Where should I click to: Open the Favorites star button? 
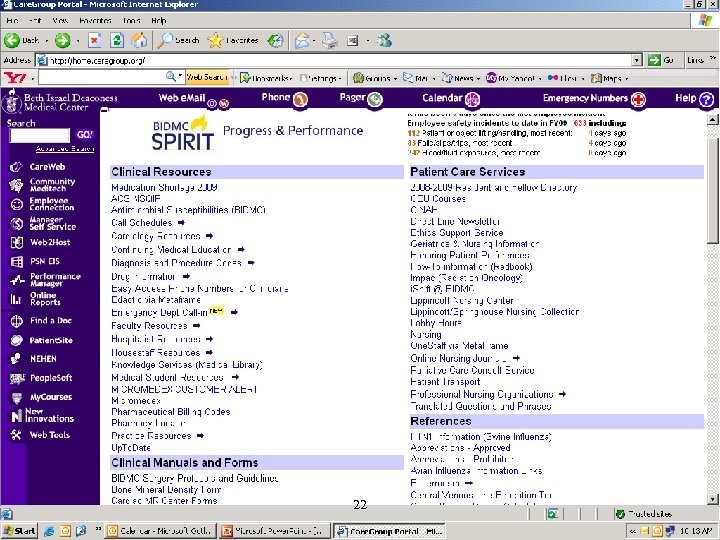[233, 40]
